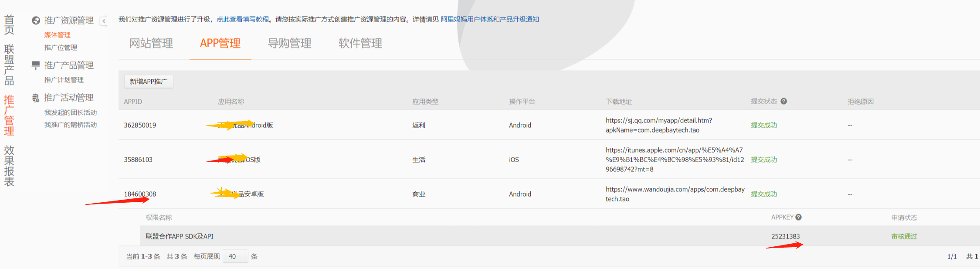Go to 联盟产品 in the left navigation
Image resolution: width=980 pixels, height=269 pixels.
(x=9, y=65)
